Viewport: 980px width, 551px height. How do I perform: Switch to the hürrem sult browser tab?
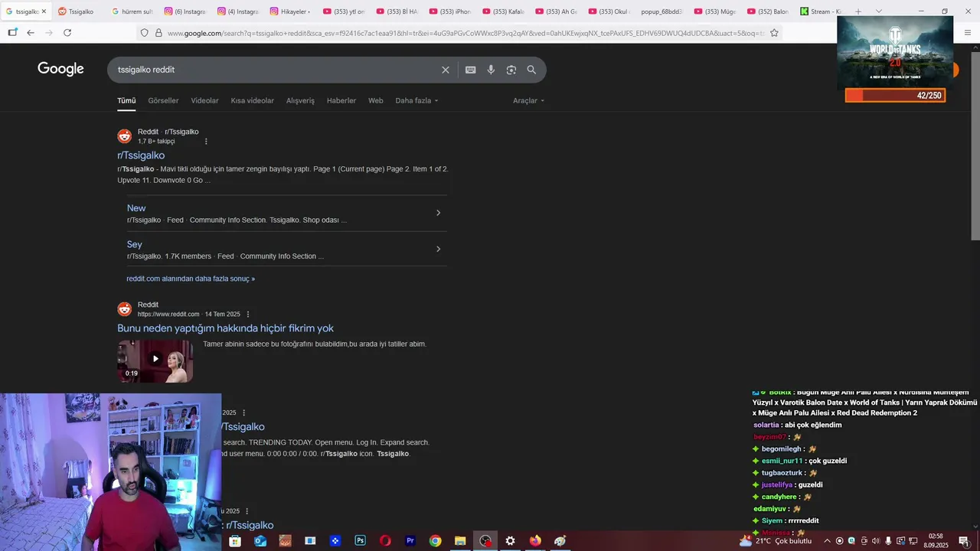click(132, 11)
